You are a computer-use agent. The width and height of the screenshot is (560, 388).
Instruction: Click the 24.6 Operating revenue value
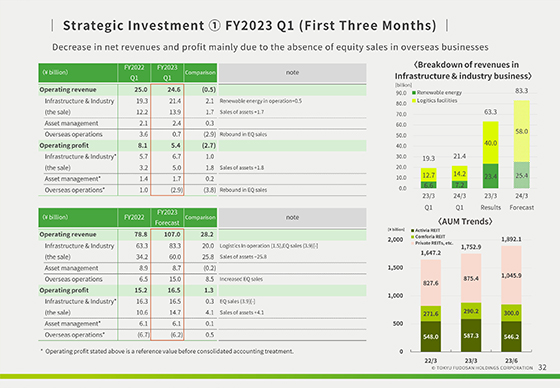174,90
